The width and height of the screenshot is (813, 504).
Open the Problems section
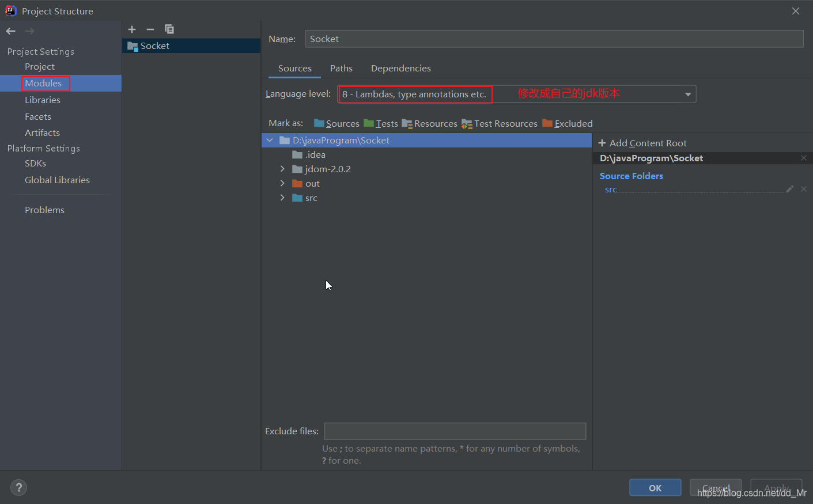pos(44,210)
